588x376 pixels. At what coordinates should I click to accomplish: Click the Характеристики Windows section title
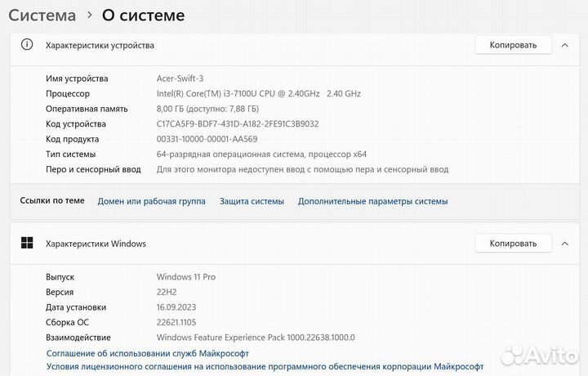(96, 244)
